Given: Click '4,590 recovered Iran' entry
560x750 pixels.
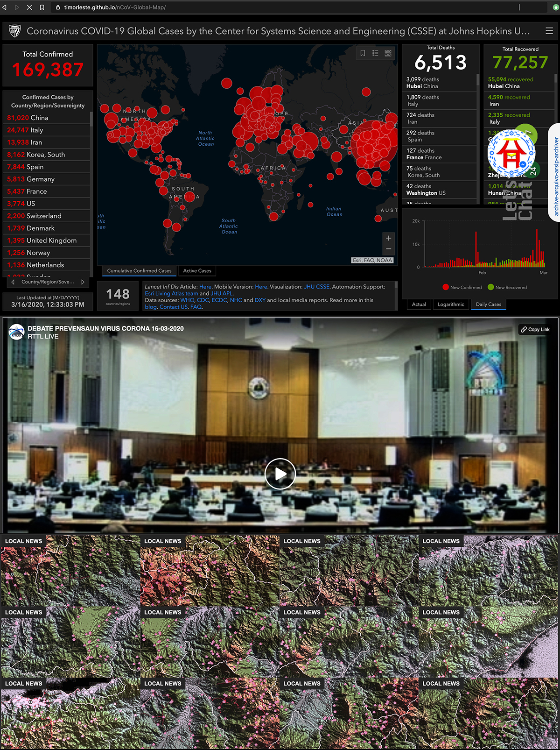Looking at the screenshot, I should coord(519,101).
